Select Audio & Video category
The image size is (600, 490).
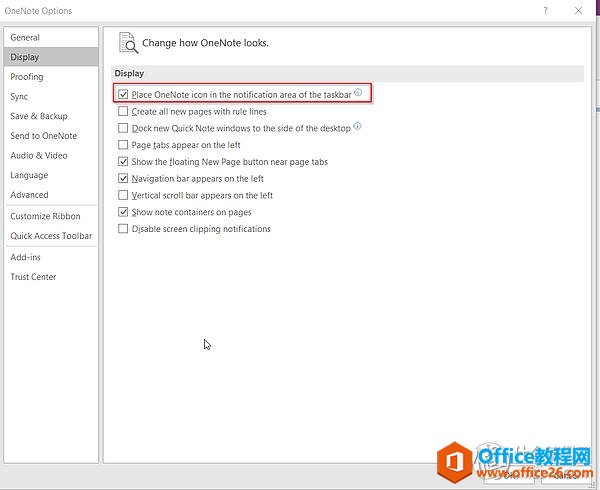(x=51, y=155)
